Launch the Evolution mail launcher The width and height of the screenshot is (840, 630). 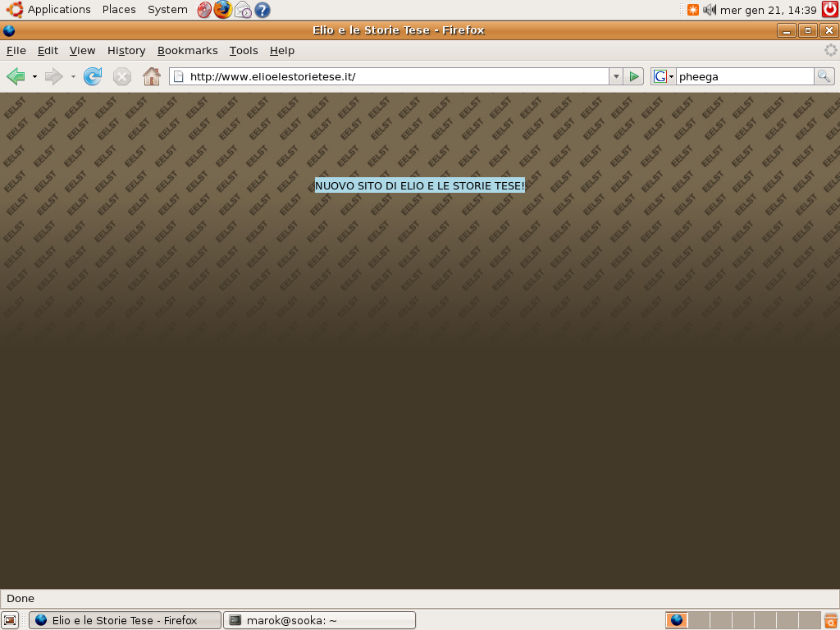243,10
